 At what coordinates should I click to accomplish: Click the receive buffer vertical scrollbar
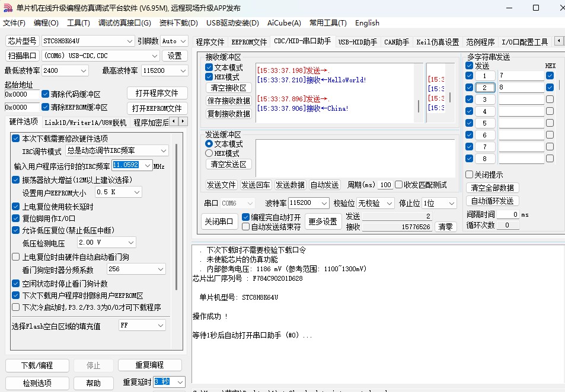(419, 106)
